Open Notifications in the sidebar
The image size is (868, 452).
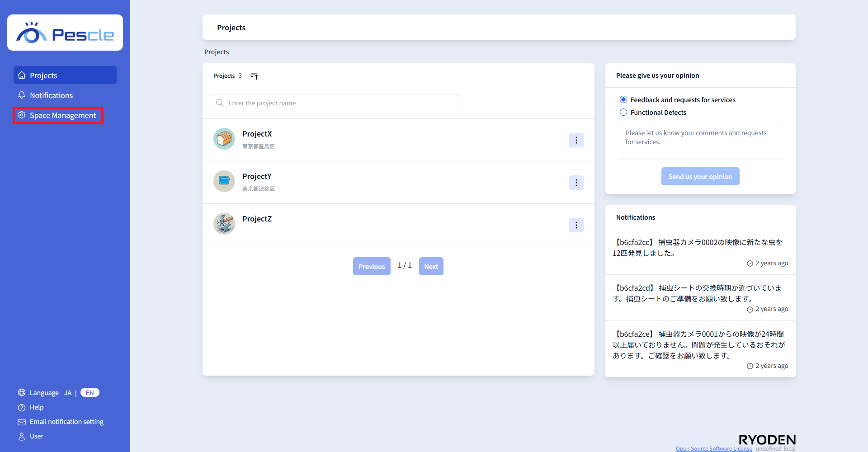click(x=51, y=95)
